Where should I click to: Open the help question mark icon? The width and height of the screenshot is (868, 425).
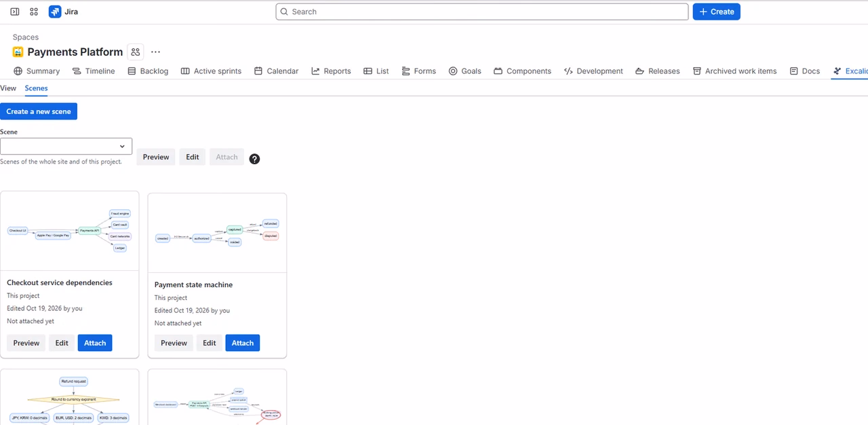[x=254, y=159]
